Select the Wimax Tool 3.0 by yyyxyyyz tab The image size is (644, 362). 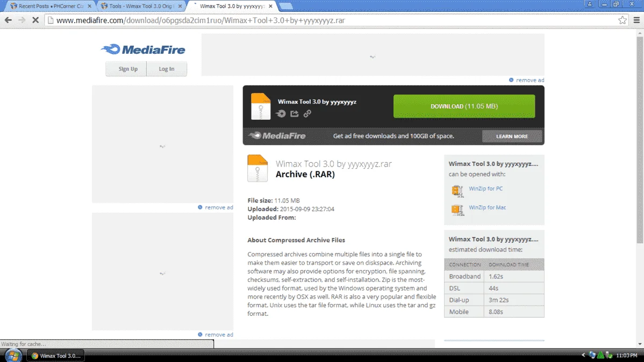click(231, 6)
